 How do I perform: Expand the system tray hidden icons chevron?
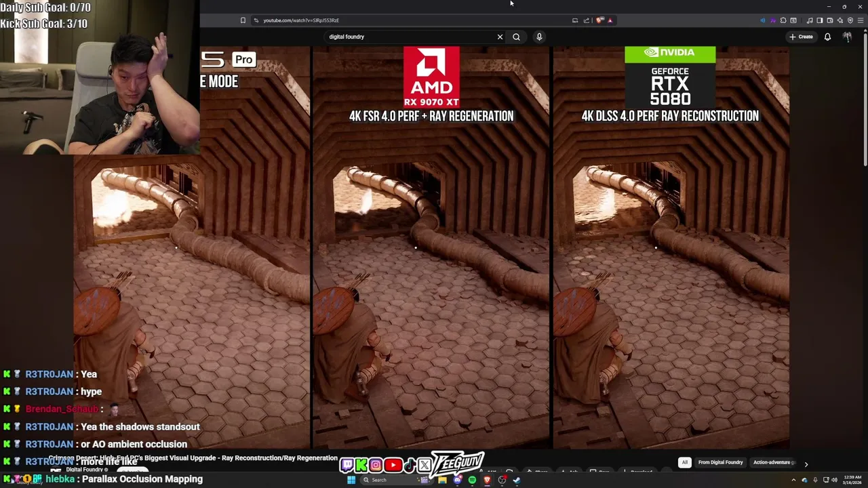click(x=793, y=480)
